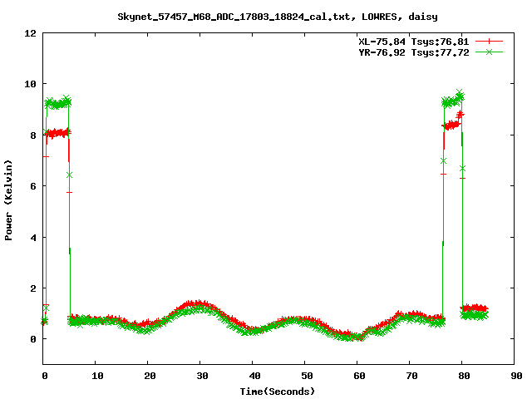
Task: Click the x-axis tick label 30
Action: [x=202, y=376]
